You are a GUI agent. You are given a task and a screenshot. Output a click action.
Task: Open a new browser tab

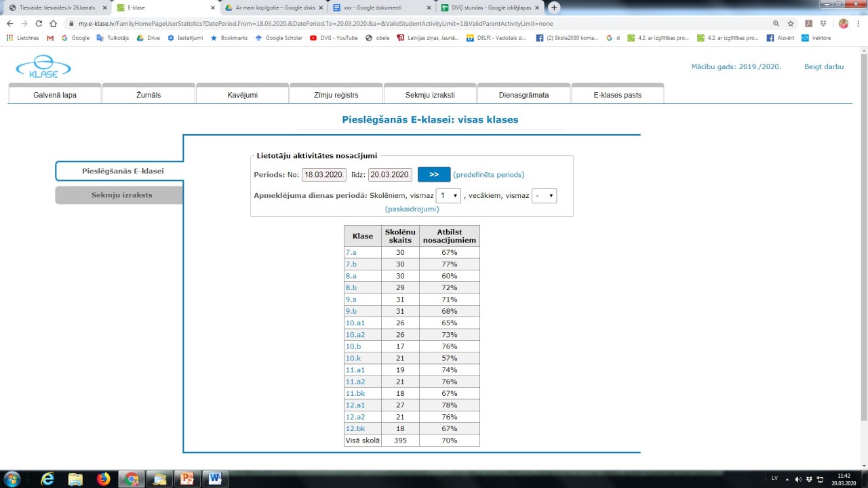pos(554,7)
